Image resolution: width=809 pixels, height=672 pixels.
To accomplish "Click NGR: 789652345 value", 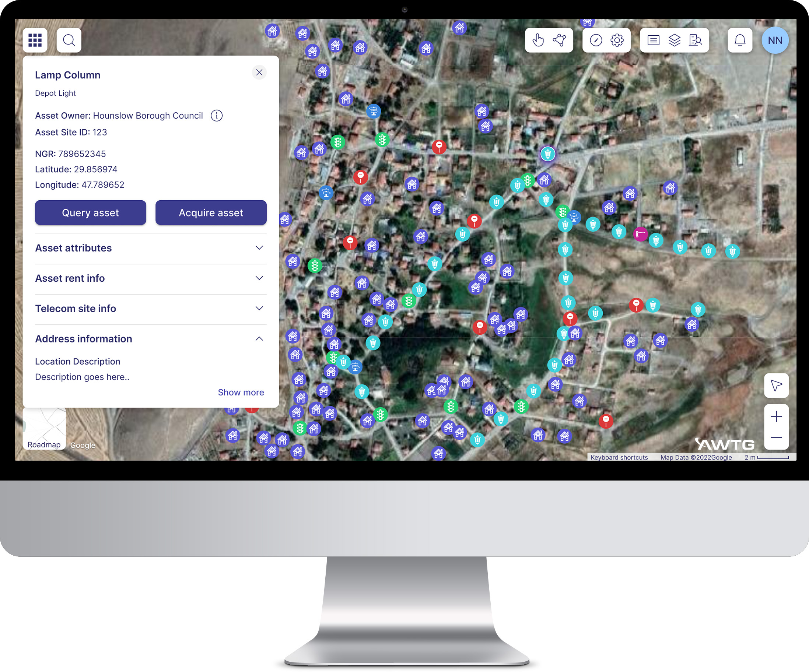I will click(x=70, y=154).
